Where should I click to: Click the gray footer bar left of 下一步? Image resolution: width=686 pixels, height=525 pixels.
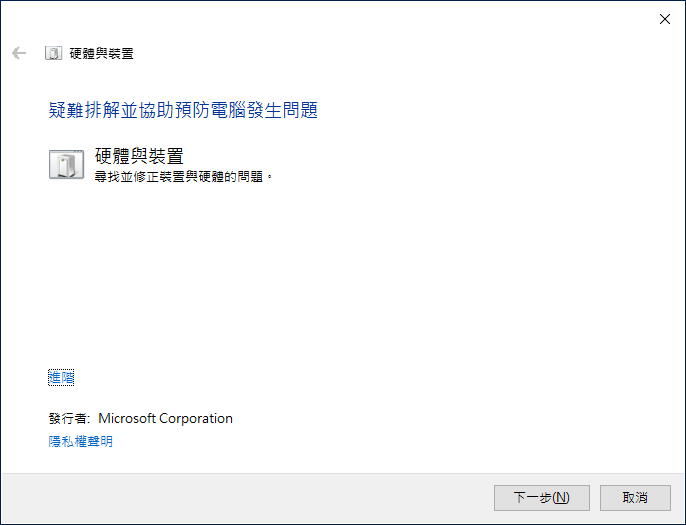click(x=247, y=498)
